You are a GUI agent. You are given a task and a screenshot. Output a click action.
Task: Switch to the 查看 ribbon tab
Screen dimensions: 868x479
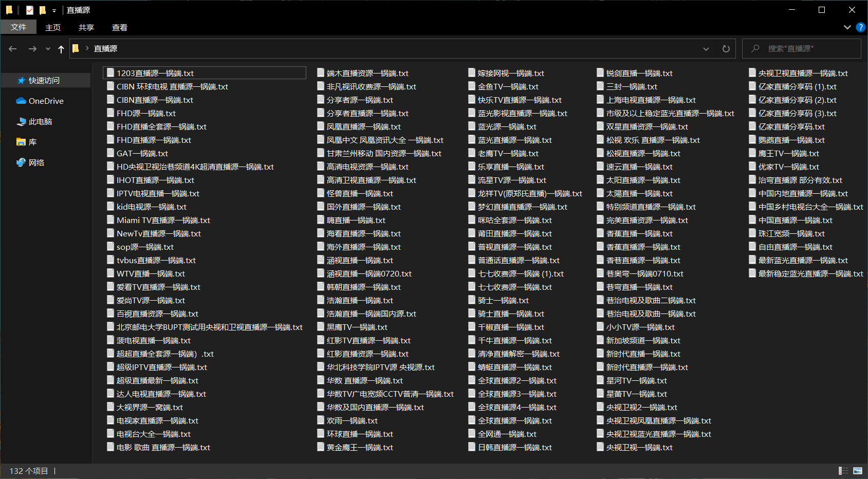click(120, 27)
